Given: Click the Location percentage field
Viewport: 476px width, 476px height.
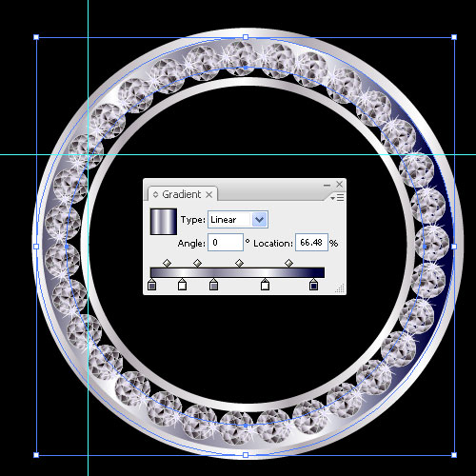Looking at the screenshot, I should [x=311, y=243].
